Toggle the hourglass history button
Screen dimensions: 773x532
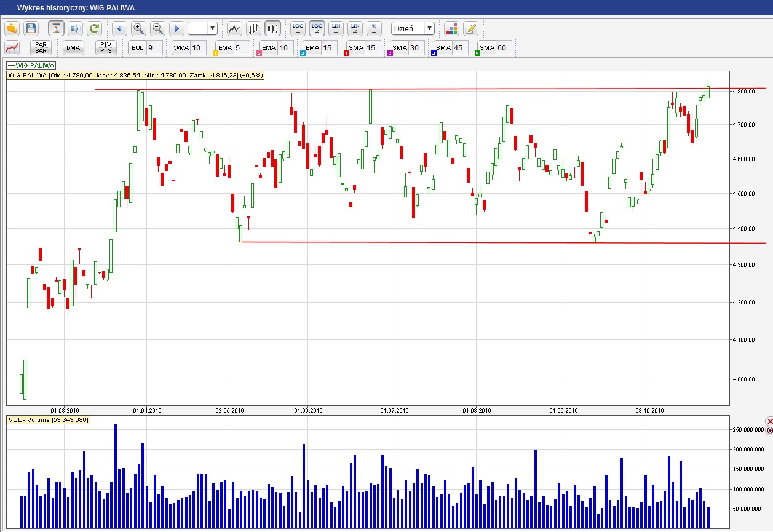click(57, 28)
